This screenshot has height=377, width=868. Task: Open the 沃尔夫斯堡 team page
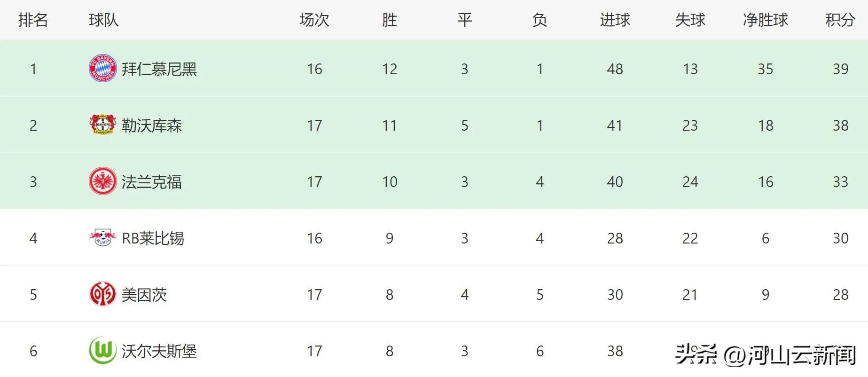click(159, 351)
